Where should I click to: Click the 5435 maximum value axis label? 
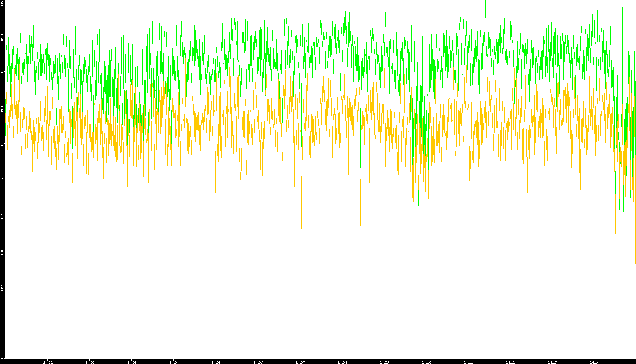coord(2,4)
